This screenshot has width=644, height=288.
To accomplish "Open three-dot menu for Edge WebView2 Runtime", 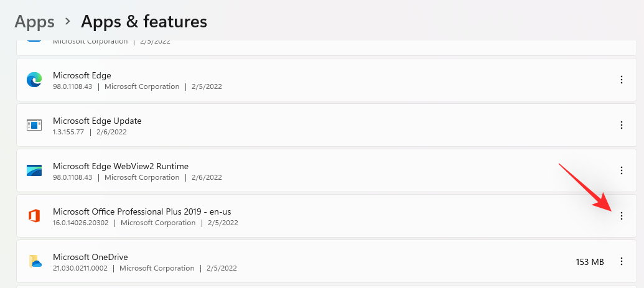I will (621, 170).
